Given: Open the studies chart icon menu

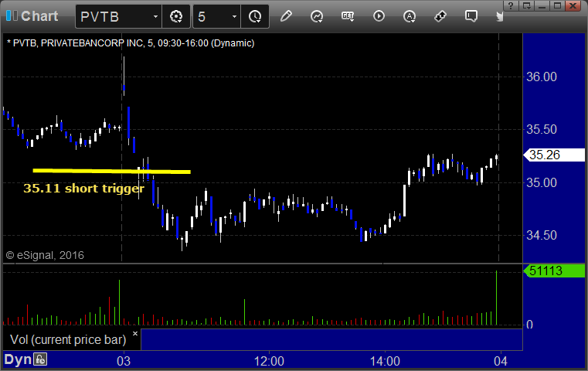Looking at the screenshot, I should tap(317, 16).
